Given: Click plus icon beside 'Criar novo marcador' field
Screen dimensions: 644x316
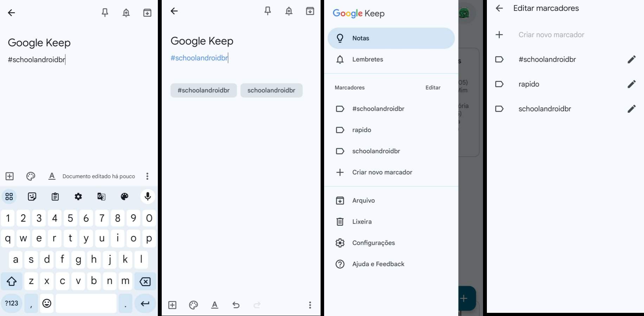Looking at the screenshot, I should tap(499, 35).
